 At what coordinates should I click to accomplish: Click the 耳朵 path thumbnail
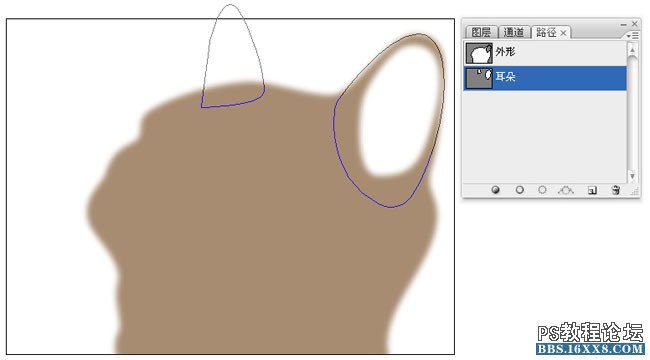pyautogui.click(x=479, y=78)
